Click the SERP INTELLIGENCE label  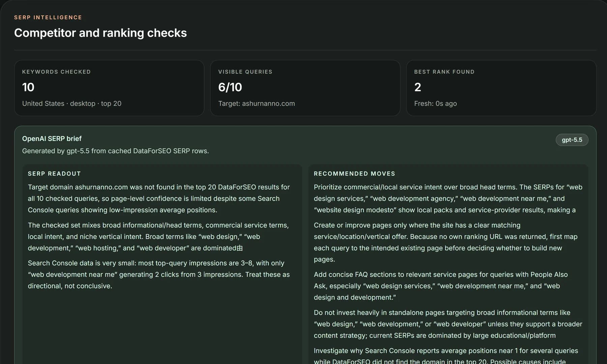click(x=48, y=18)
